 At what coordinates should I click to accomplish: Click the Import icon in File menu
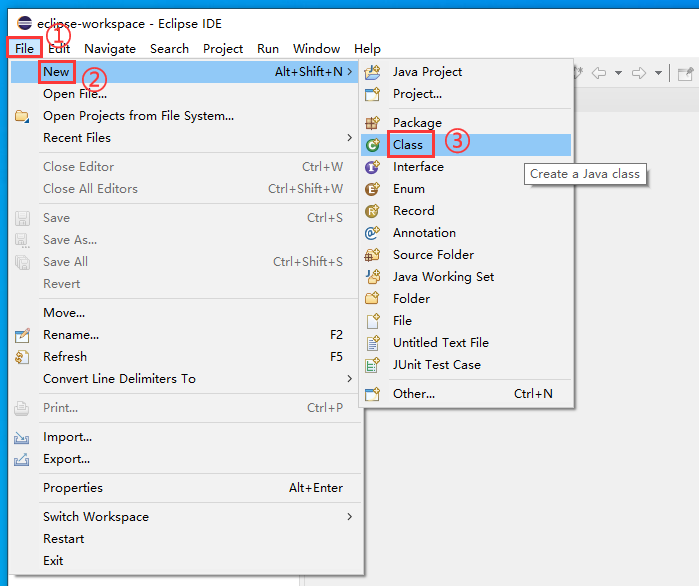tap(22, 437)
